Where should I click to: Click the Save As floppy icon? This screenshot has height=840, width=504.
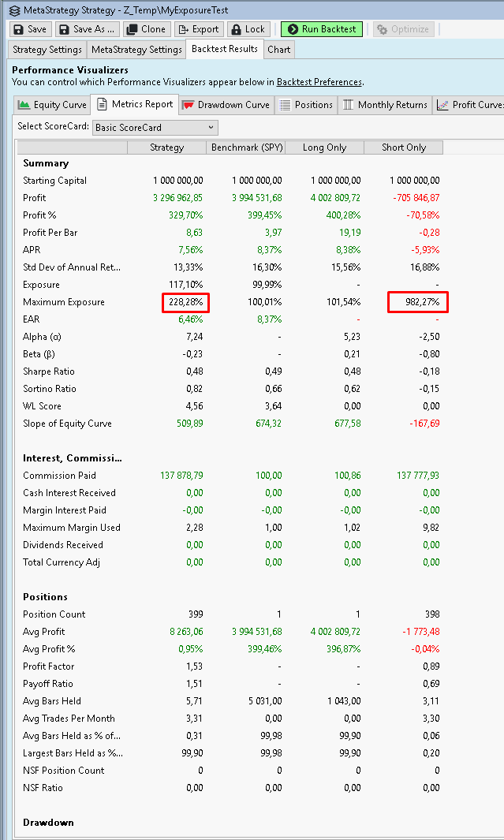click(x=65, y=29)
